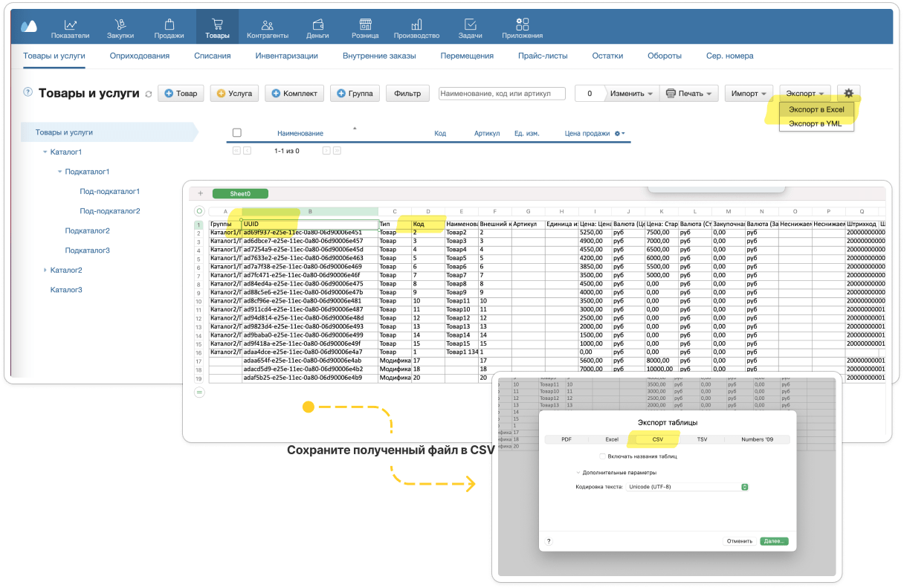Choose Экспорт в YML menu item
904x588 pixels.
pyautogui.click(x=816, y=123)
